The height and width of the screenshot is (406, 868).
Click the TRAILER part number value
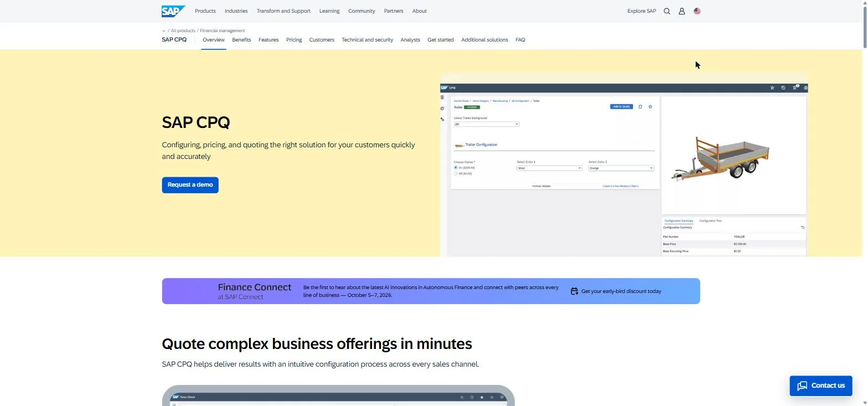[739, 237]
